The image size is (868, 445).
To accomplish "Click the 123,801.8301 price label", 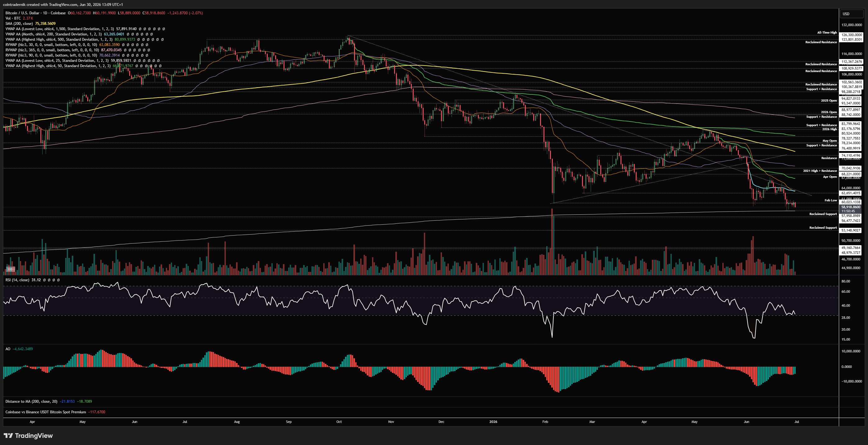I will (852, 39).
